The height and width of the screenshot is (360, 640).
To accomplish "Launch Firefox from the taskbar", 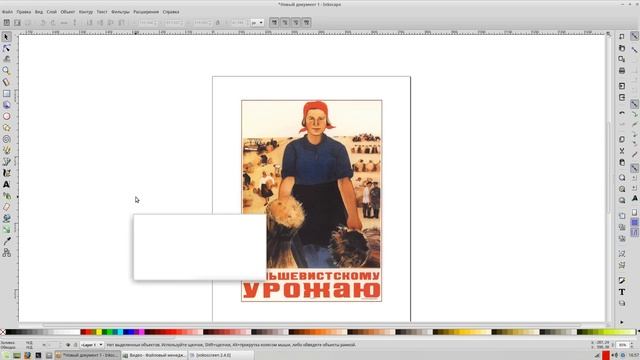I will pos(27,356).
